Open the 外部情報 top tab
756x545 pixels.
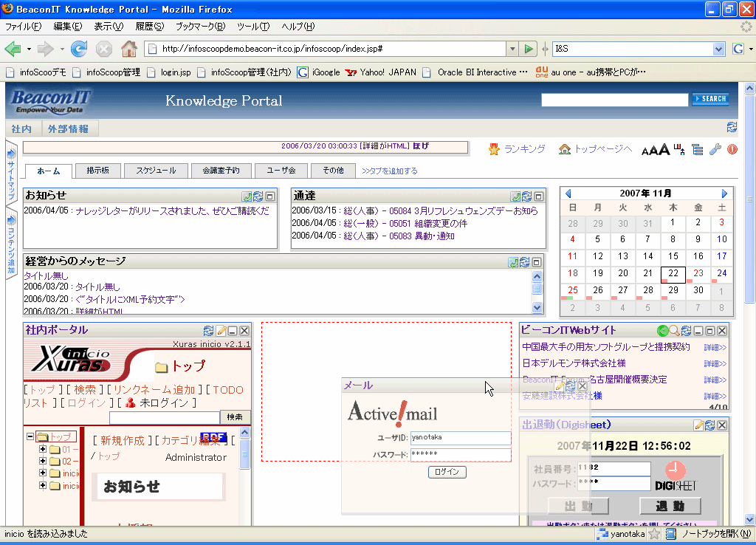(x=69, y=128)
